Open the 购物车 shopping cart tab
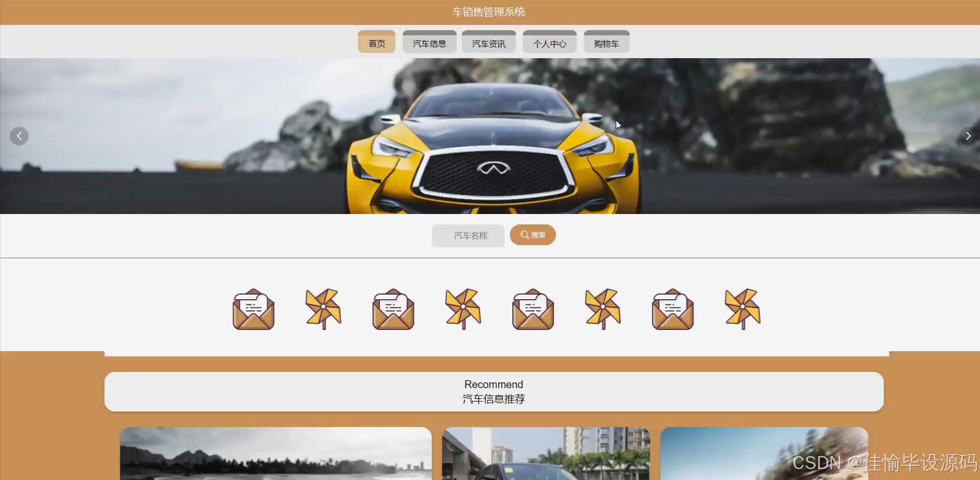 click(606, 42)
